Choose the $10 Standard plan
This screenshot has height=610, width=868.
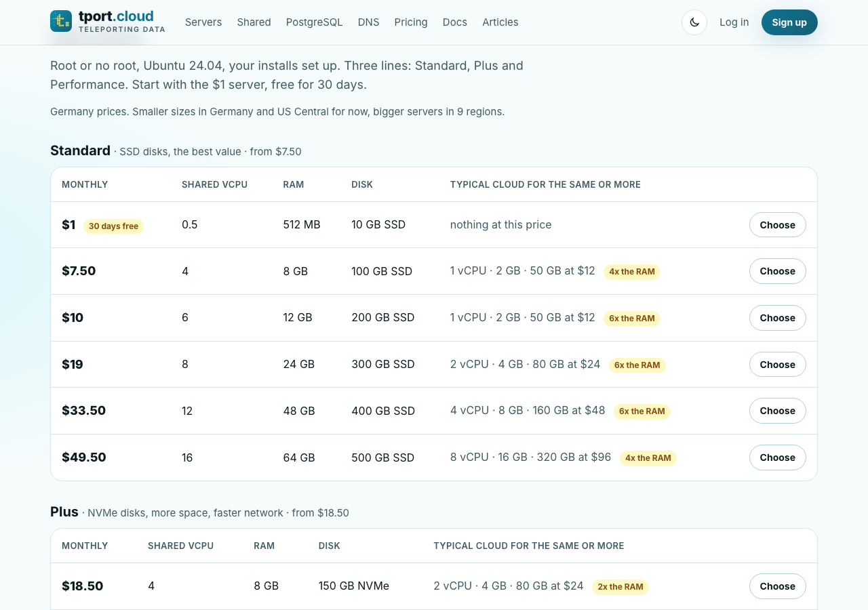[778, 318]
